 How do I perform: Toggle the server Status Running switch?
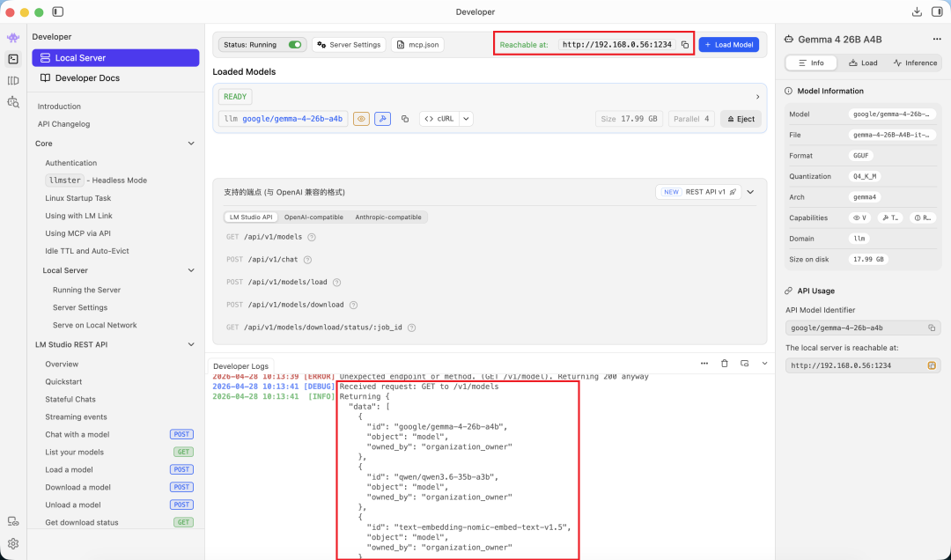coord(295,45)
